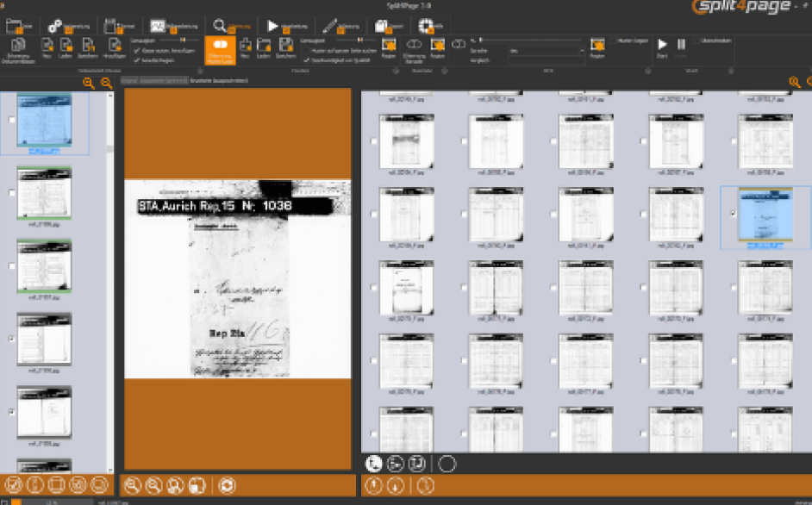Image resolution: width=812 pixels, height=505 pixels.
Task: Toggle Geschwindigkeit vor Qualität checkbox
Action: pos(307,60)
